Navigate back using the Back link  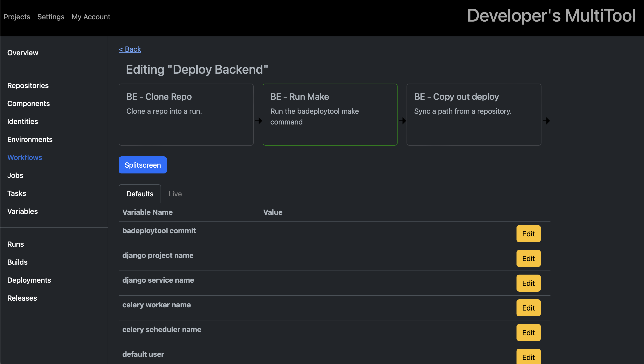tap(130, 49)
